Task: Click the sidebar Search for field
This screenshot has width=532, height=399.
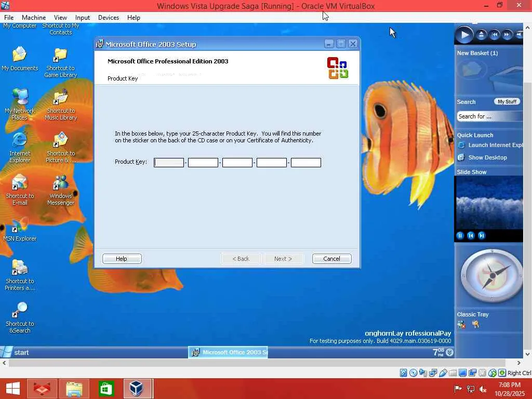Action: [489, 116]
